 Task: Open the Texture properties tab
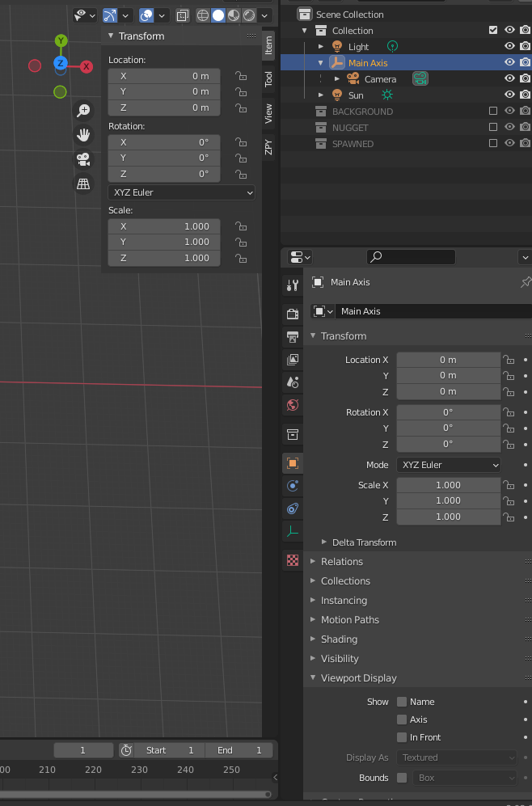pyautogui.click(x=293, y=559)
